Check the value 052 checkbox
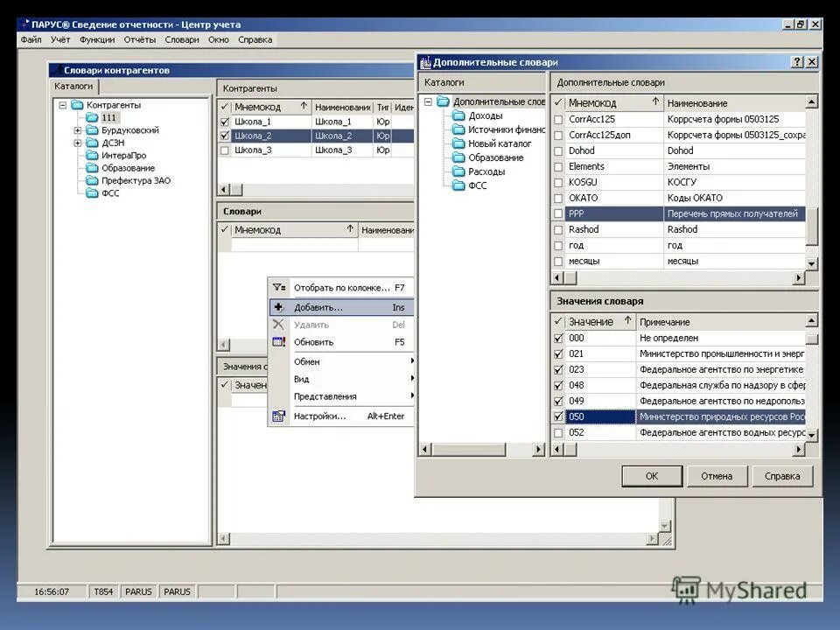Viewport: 840px width, 630px height. click(x=558, y=433)
